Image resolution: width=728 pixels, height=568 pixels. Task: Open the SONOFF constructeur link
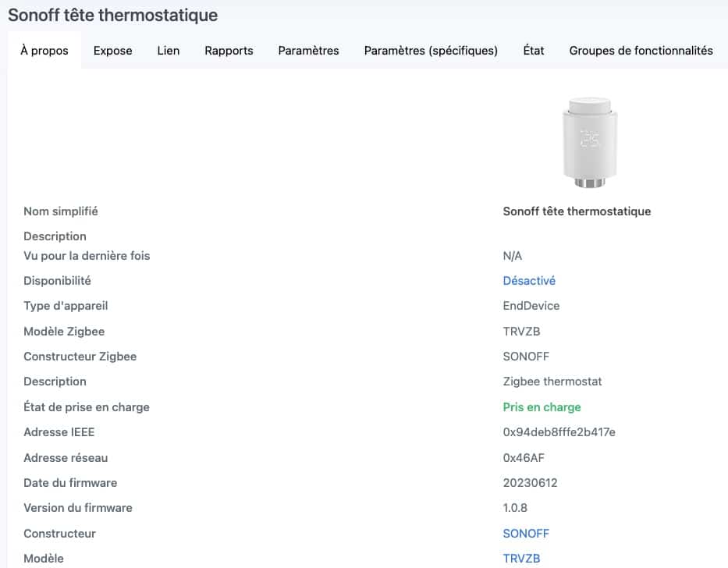(526, 533)
